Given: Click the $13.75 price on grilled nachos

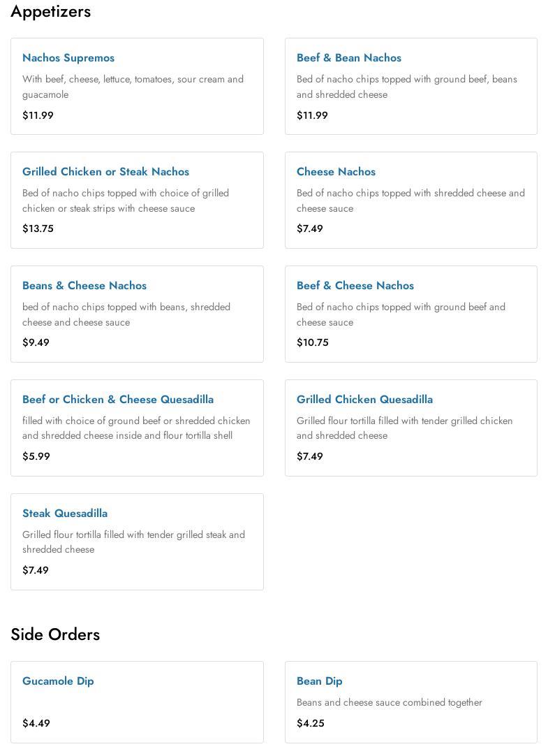Looking at the screenshot, I should tap(38, 228).
